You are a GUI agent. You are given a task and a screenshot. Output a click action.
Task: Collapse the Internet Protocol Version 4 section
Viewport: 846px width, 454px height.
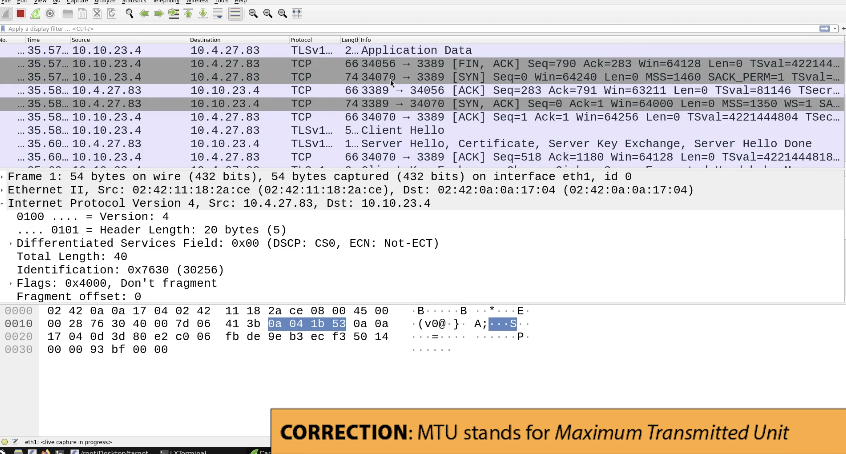click(x=3, y=203)
